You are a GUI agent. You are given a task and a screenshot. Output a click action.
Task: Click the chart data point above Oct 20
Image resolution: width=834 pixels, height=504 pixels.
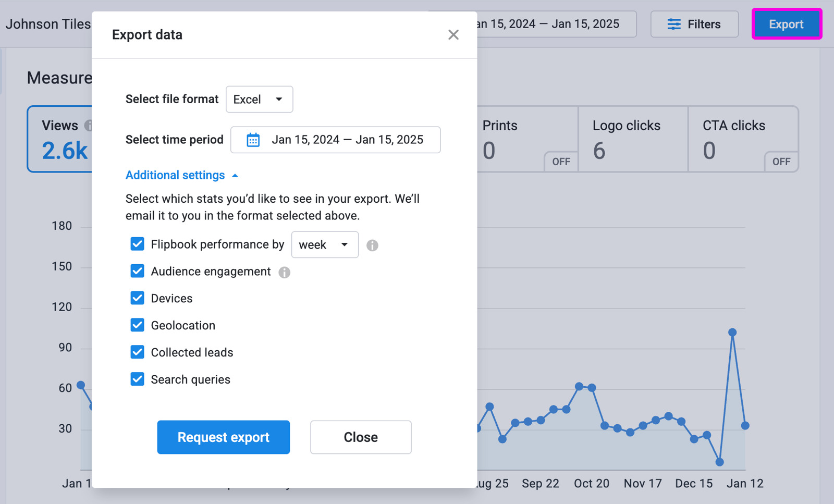point(592,388)
